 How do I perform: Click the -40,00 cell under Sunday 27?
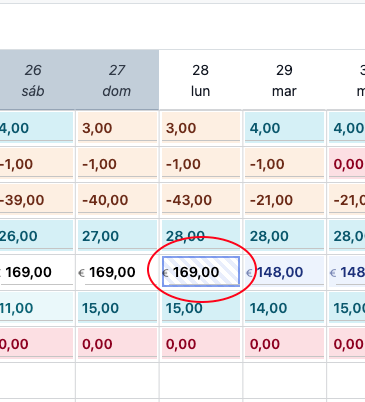(x=117, y=199)
